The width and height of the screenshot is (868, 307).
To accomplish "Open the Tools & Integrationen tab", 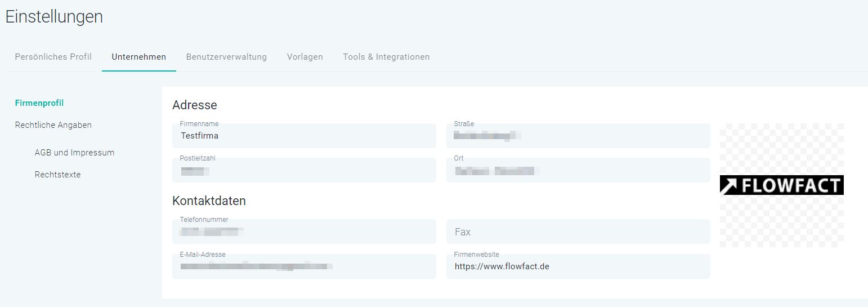I will (386, 57).
